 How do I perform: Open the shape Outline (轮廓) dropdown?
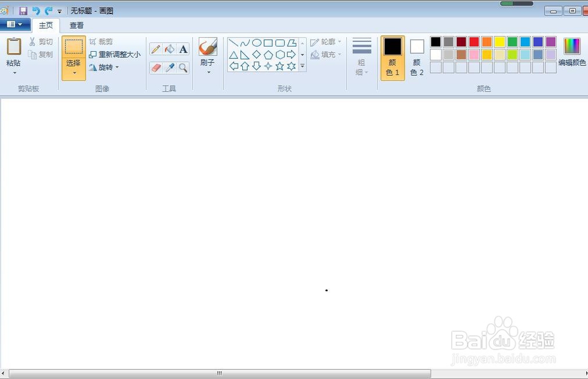click(326, 42)
